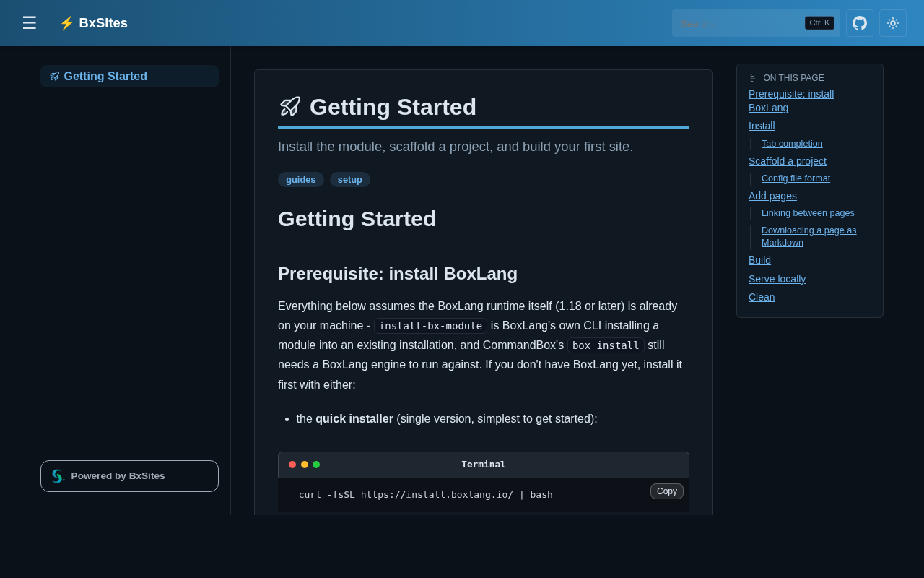Image resolution: width=924 pixels, height=578 pixels.
Task: Jump to the Clean section
Action: [762, 297]
